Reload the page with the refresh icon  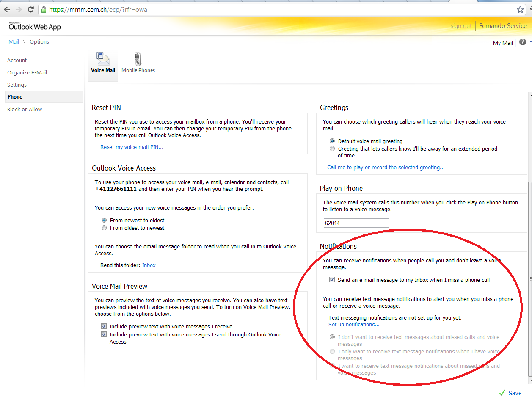(30, 9)
